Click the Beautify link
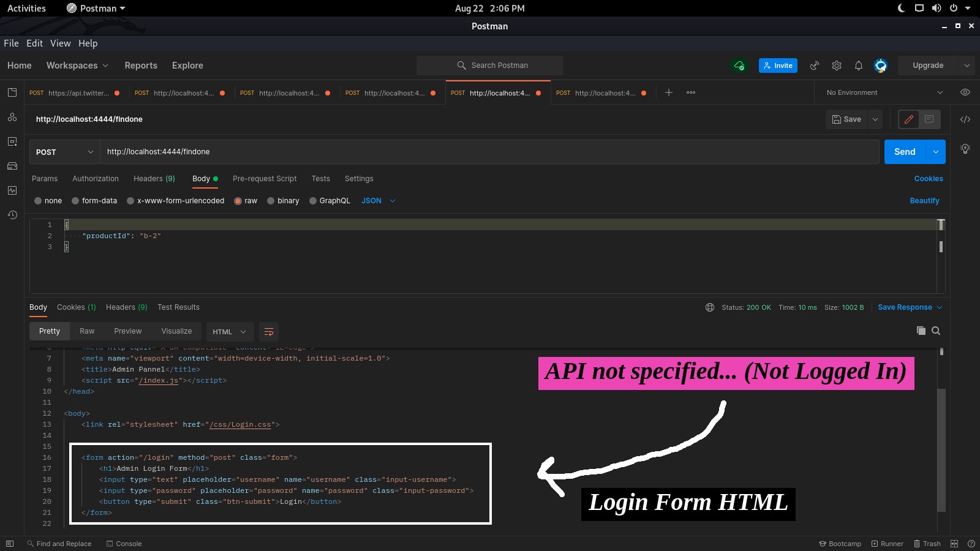 pyautogui.click(x=924, y=200)
